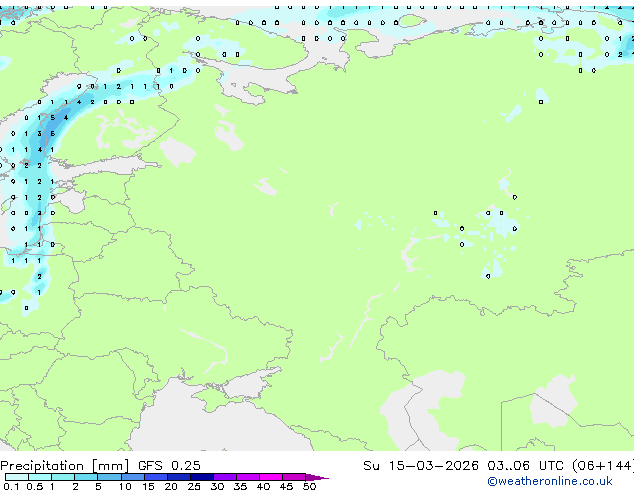Select the 0.5–1 mm legend color box

coord(40,477)
